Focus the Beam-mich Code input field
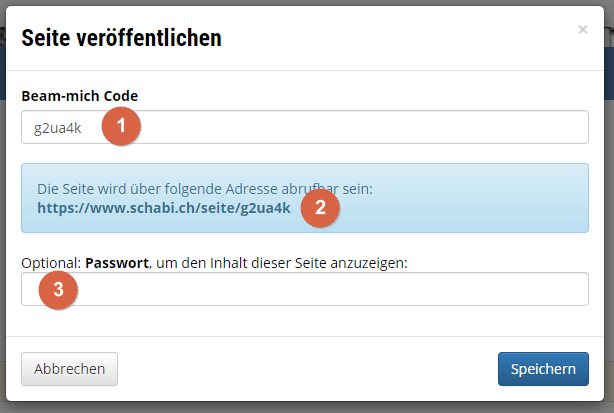This screenshot has height=413, width=614. coord(305,127)
